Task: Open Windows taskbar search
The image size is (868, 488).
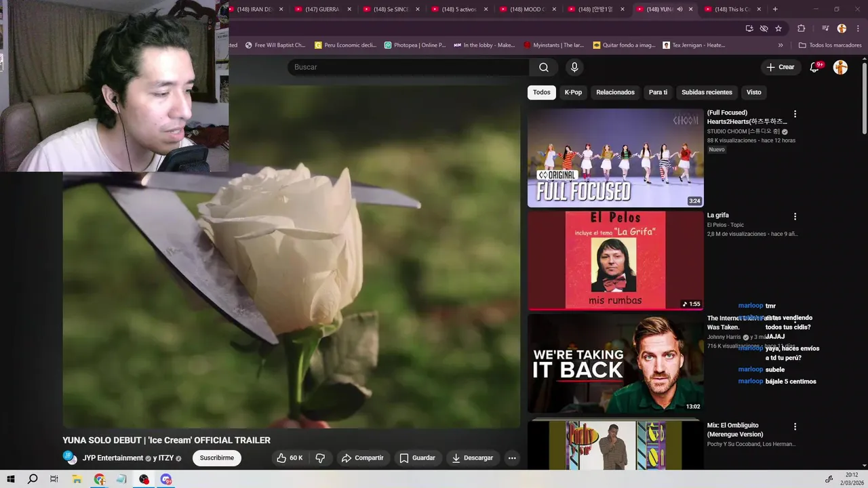Action: pyautogui.click(x=33, y=479)
